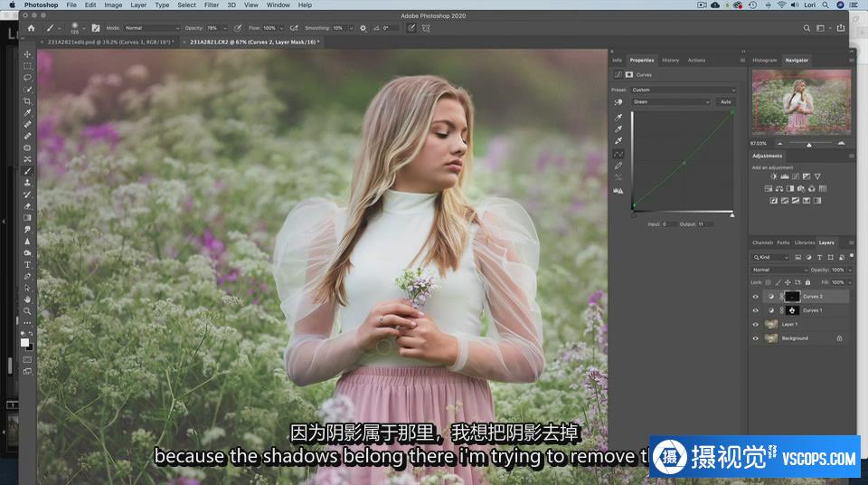Click the Auto button in Curves

point(726,102)
